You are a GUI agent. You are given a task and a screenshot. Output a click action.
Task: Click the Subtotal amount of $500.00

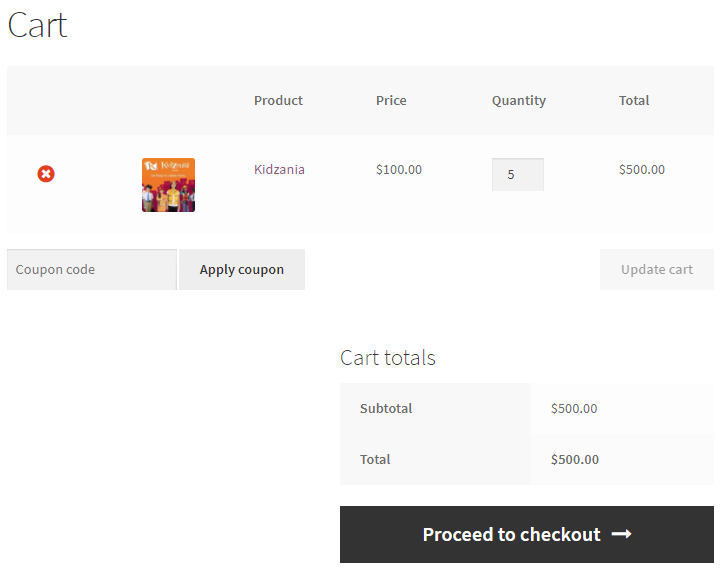(574, 408)
